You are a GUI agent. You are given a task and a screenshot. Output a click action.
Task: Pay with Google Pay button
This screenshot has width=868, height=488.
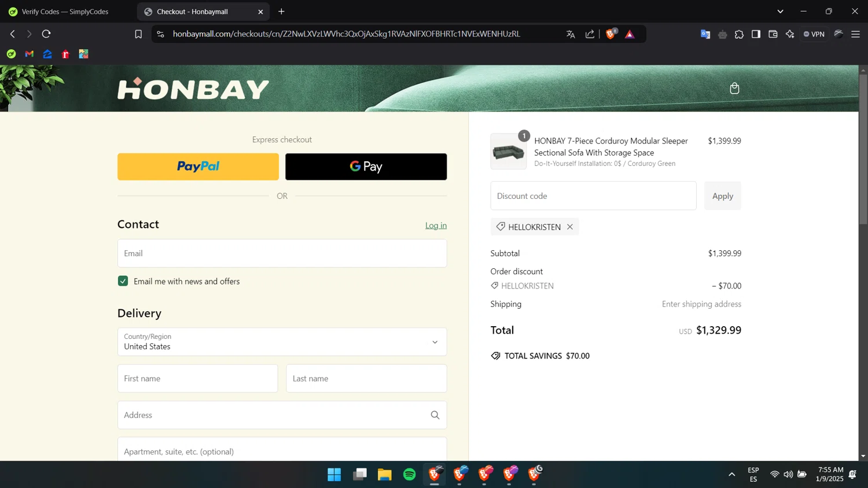(366, 167)
